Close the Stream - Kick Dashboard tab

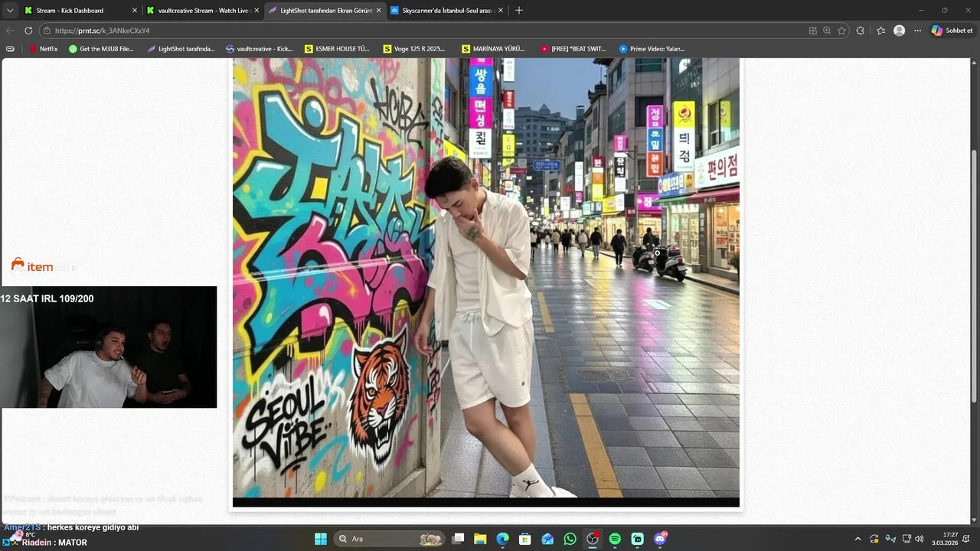(x=135, y=11)
